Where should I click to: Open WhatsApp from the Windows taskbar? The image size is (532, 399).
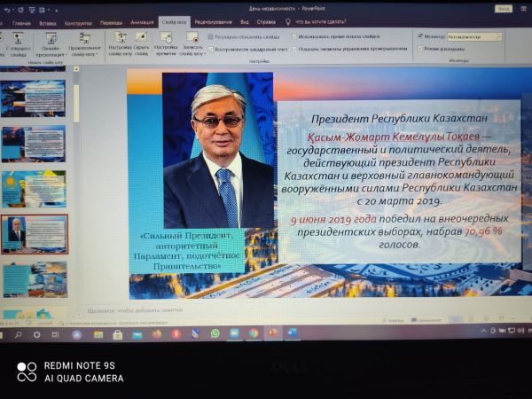215,333
